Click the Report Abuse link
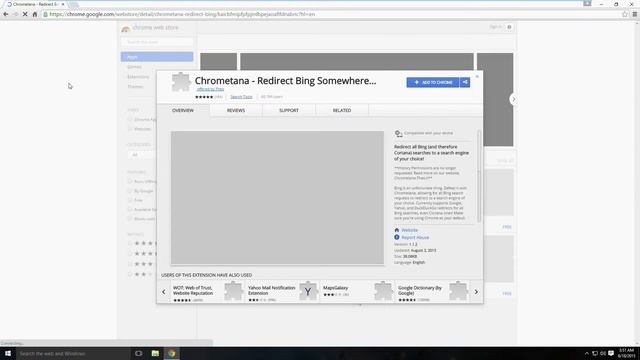The image size is (640, 360). 415,238
